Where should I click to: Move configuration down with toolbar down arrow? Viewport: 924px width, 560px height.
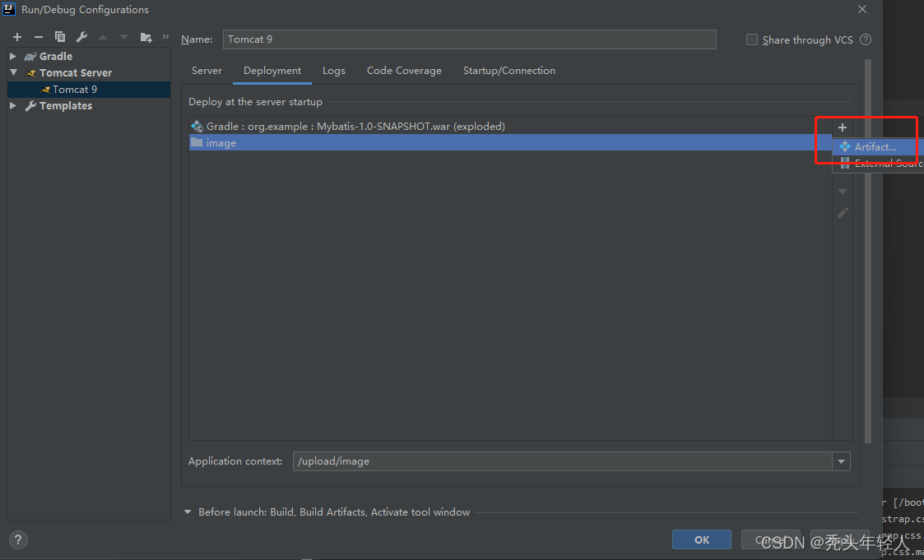tap(123, 37)
